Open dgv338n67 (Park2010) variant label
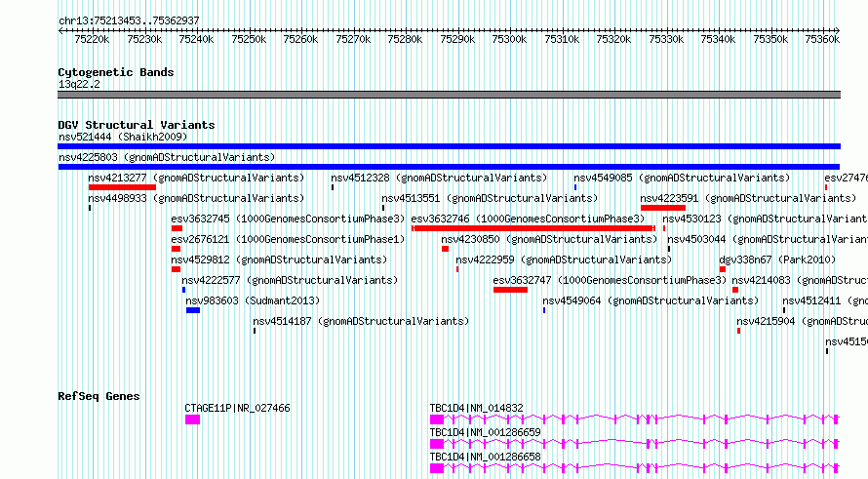Screen dimensions: 868x479 click(777, 259)
